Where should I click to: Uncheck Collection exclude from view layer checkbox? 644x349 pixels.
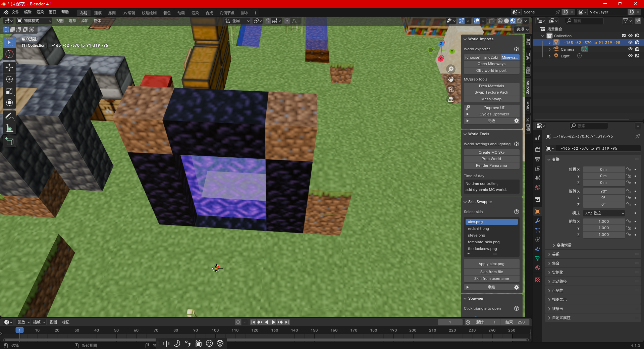[x=624, y=36]
